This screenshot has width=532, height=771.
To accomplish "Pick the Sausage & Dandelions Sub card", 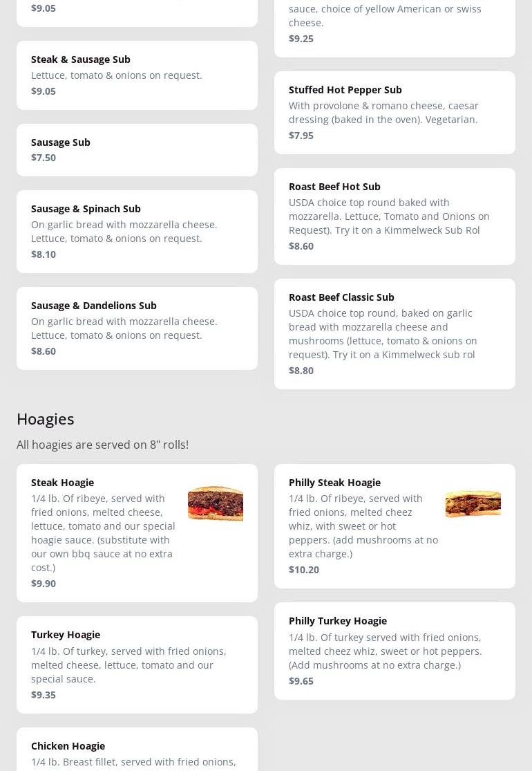I will click(x=137, y=328).
